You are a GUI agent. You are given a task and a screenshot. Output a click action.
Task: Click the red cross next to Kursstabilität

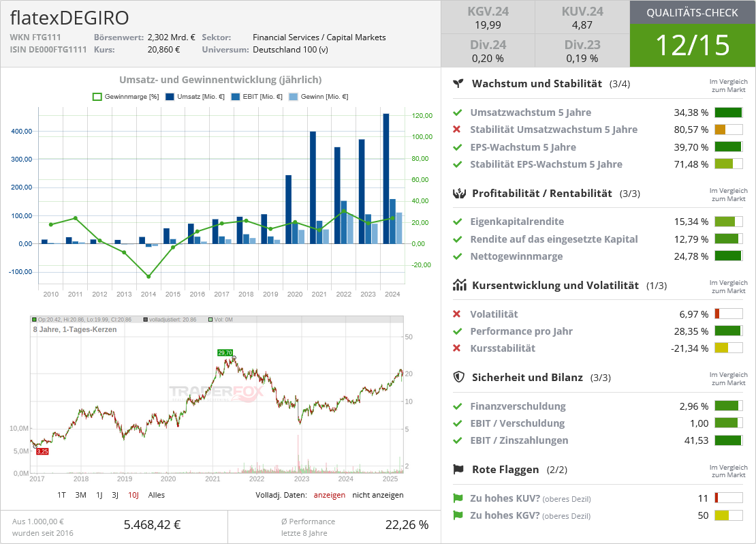point(457,348)
